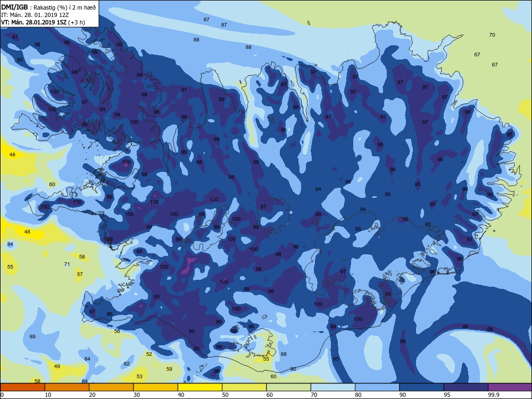Click the map value '49' on the yellow area
The height and width of the screenshot is (399, 532).
[57, 367]
